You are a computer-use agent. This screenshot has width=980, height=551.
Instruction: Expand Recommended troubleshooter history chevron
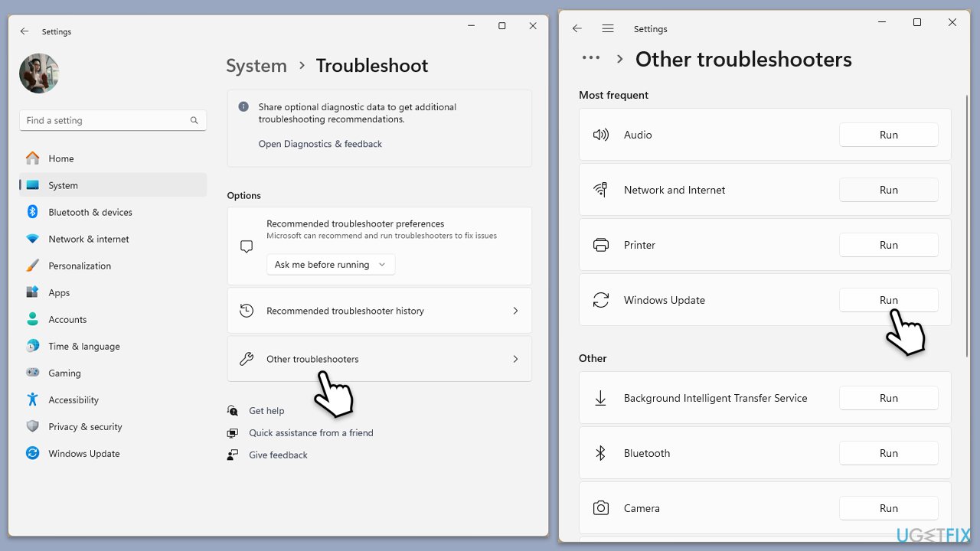click(515, 311)
